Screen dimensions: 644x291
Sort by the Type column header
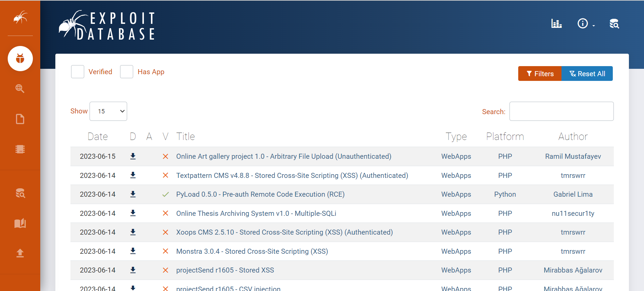click(456, 137)
